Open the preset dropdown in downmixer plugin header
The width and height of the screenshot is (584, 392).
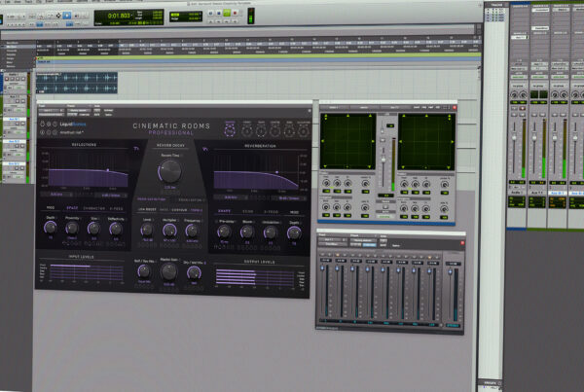(363, 240)
